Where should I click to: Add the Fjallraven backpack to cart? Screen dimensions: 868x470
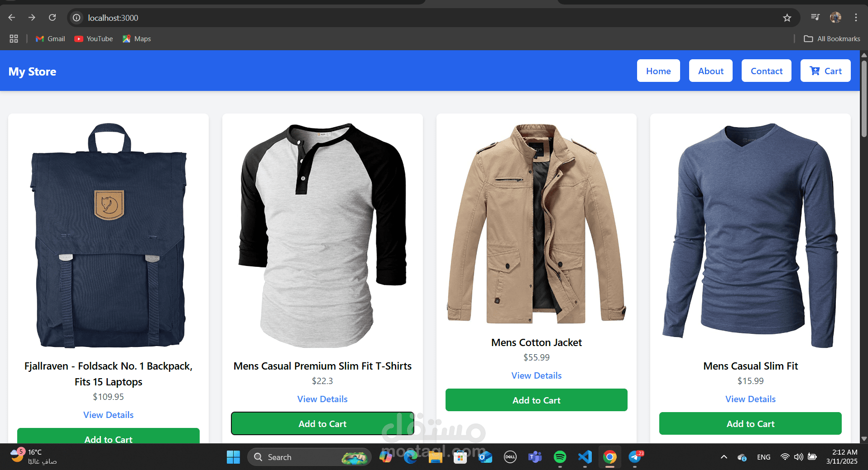pos(108,436)
